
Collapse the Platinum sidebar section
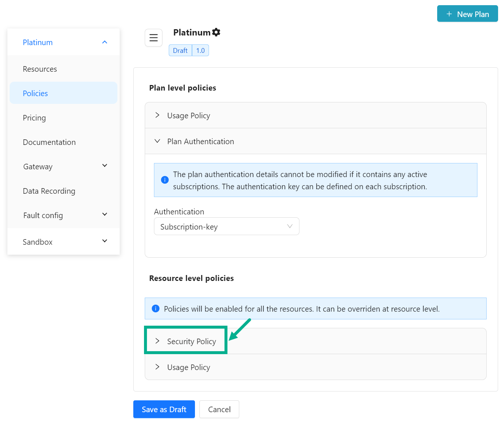(104, 43)
